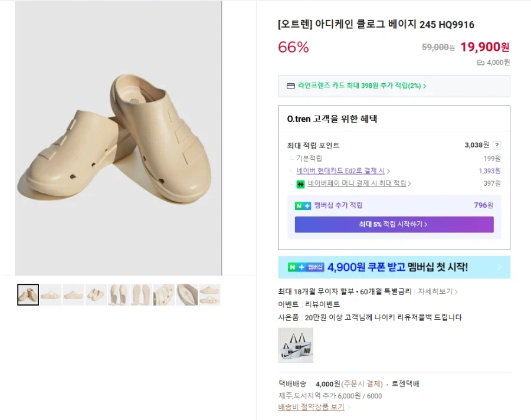Click the credit card icon beside 라인프렌즈 카드
Image resolution: width=531 pixels, height=420 pixels.
[x=290, y=86]
